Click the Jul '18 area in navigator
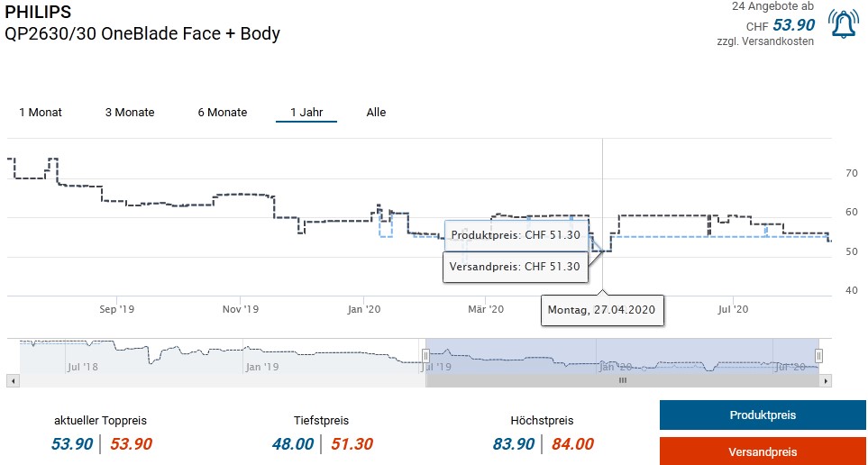 [x=83, y=367]
